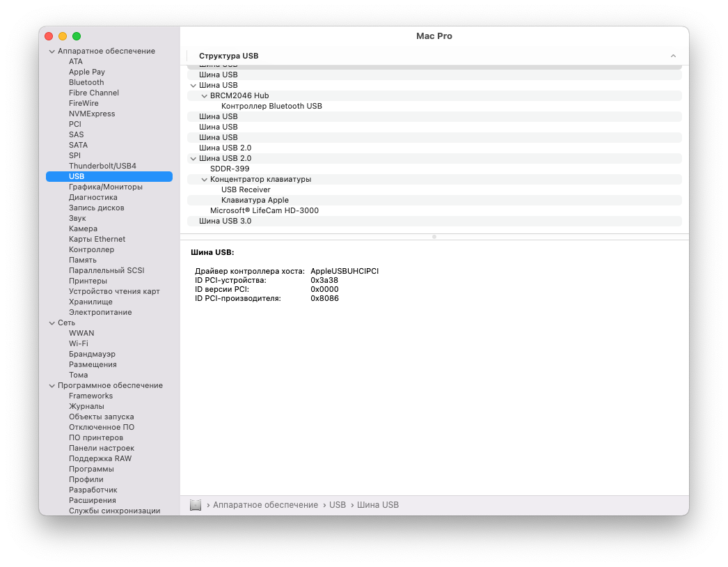The height and width of the screenshot is (567, 728).
Task: Select Электропитание in sidebar
Action: point(100,312)
